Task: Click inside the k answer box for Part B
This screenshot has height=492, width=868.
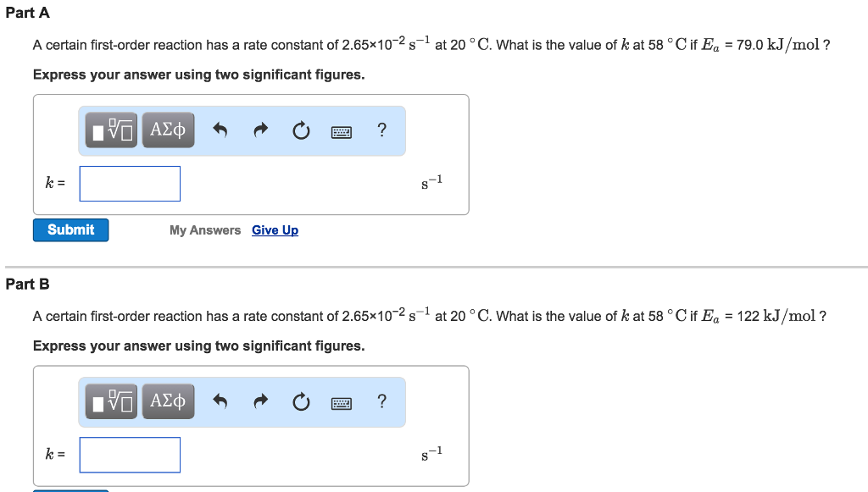Action: click(129, 455)
